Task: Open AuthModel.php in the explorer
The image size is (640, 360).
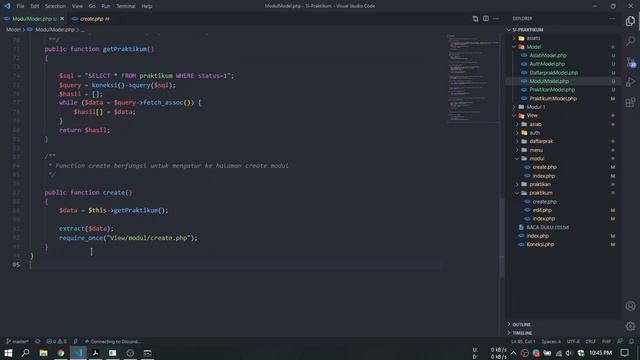Action: [x=547, y=64]
